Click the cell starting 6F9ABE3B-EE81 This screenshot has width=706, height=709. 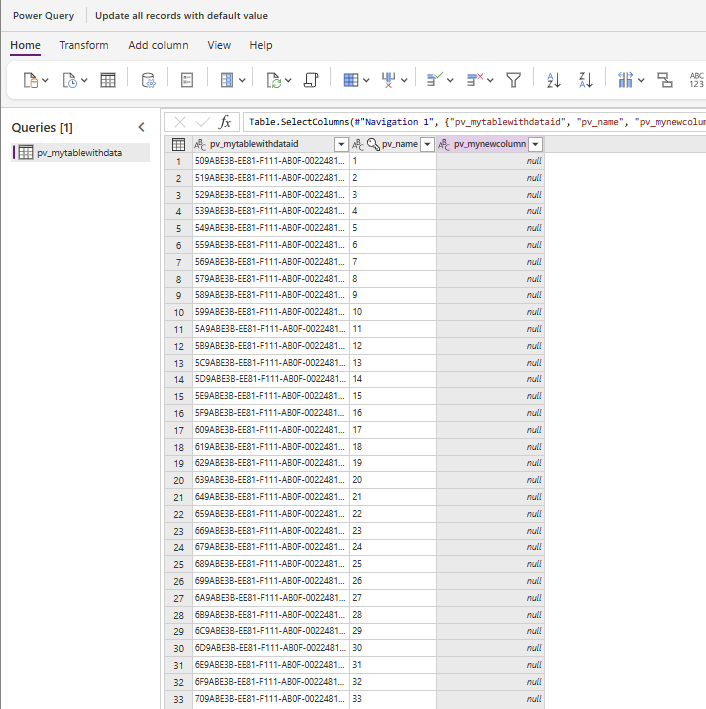point(271,681)
